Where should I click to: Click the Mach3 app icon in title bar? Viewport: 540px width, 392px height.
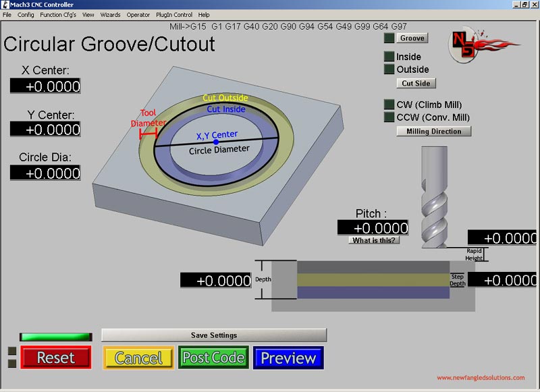pyautogui.click(x=5, y=5)
